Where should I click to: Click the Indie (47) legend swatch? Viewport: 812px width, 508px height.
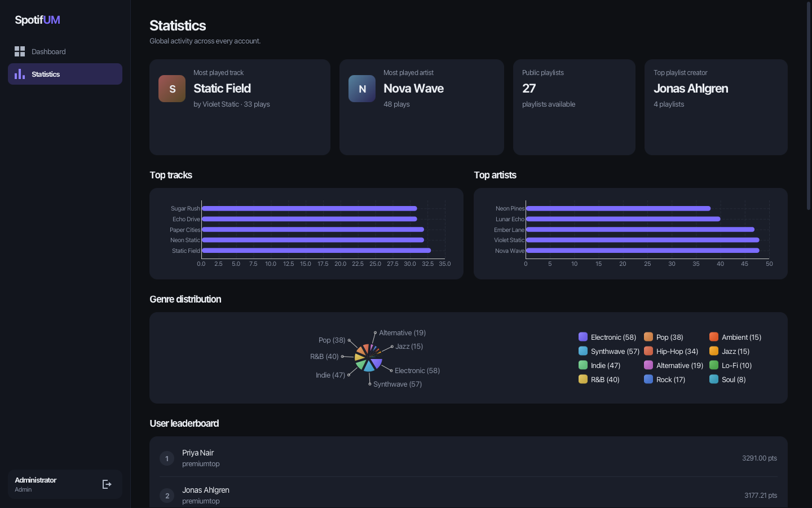pyautogui.click(x=583, y=365)
